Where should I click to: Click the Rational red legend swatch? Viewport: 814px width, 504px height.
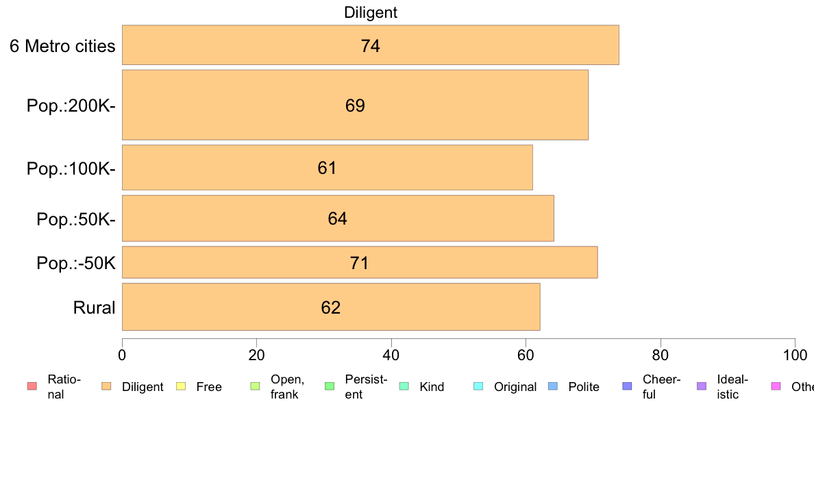click(32, 386)
